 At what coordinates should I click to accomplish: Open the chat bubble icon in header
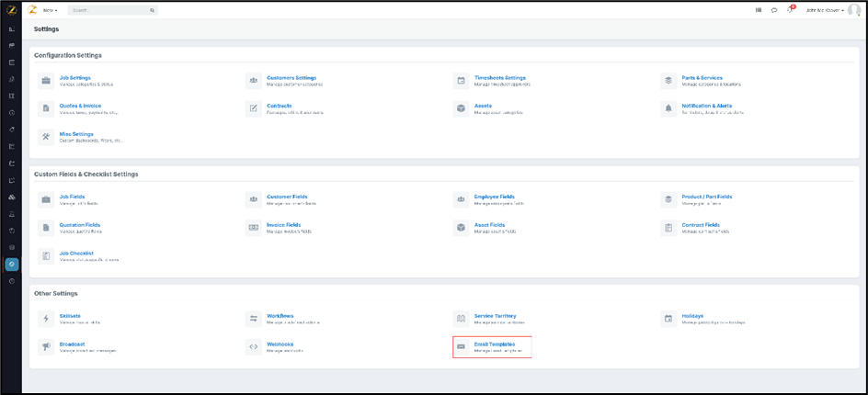pos(774,10)
